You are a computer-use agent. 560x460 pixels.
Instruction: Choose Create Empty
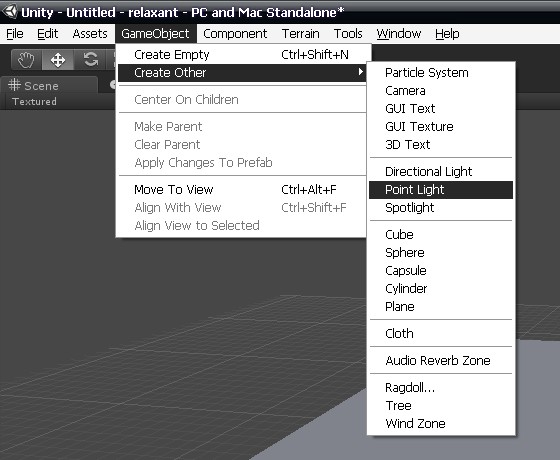click(242, 55)
